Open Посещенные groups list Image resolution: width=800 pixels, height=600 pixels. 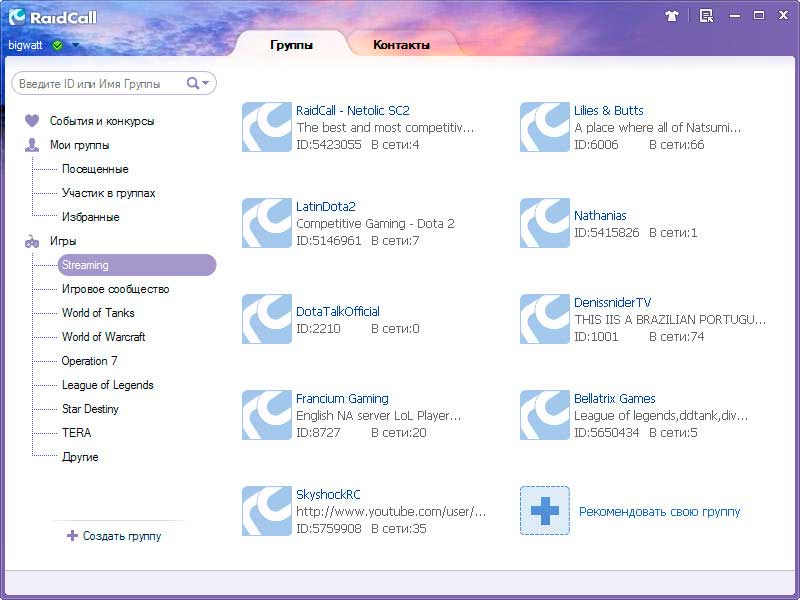click(95, 169)
